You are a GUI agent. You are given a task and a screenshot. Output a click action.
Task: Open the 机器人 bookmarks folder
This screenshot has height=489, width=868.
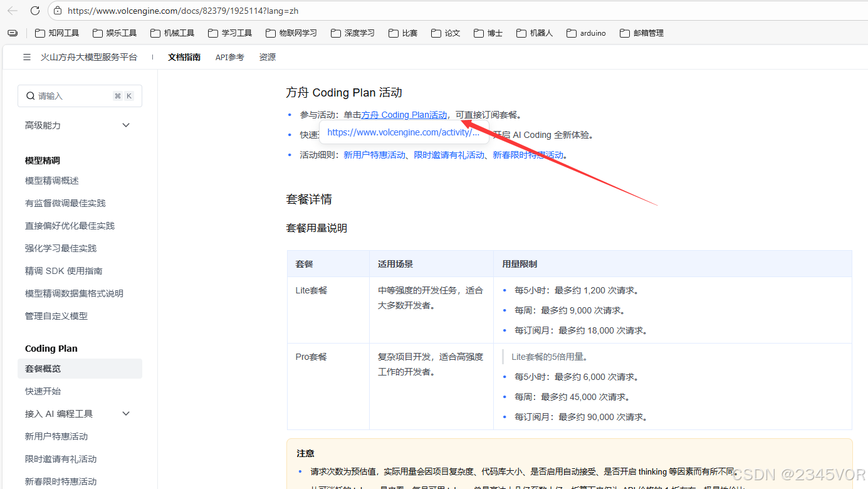click(x=534, y=33)
